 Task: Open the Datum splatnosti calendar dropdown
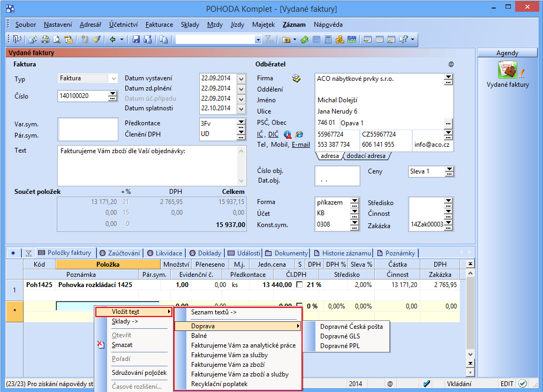coord(242,109)
